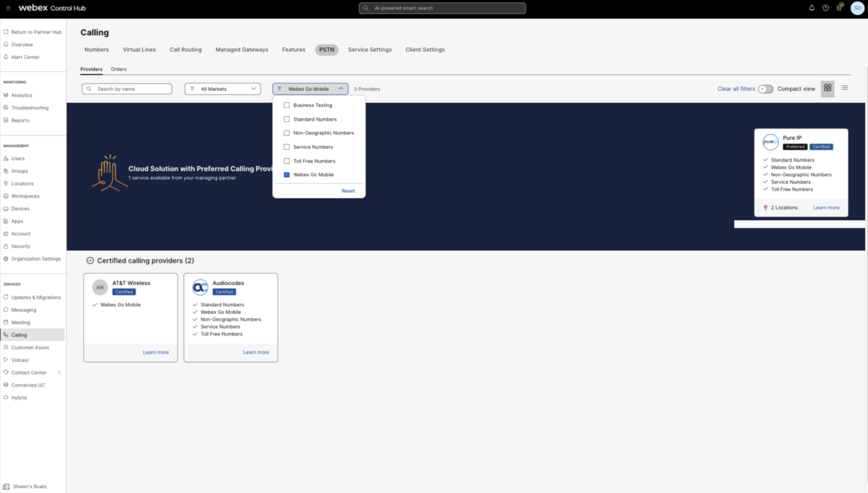Screen dimensions: 868x493
Task: Toggle the Compact view switch
Action: pyautogui.click(x=765, y=89)
